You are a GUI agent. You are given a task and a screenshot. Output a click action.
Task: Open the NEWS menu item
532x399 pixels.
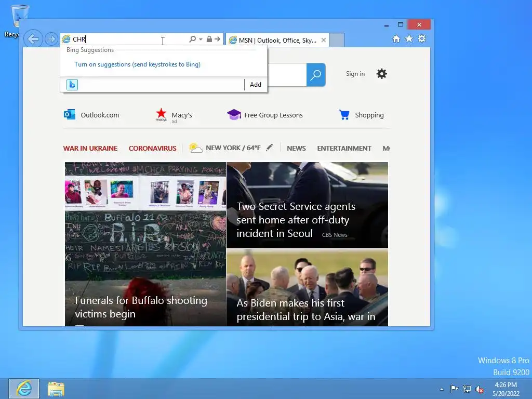[x=296, y=148]
